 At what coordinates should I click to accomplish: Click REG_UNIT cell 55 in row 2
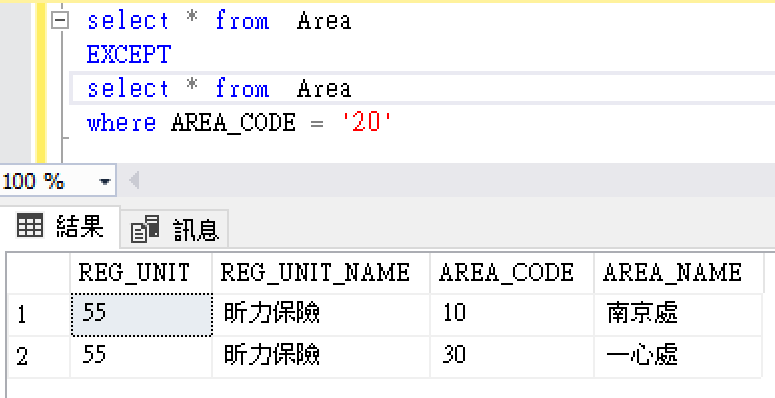[141, 357]
